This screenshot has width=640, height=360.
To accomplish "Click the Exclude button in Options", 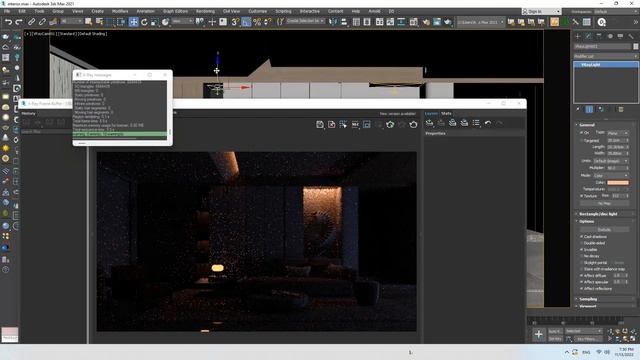I will tap(604, 230).
